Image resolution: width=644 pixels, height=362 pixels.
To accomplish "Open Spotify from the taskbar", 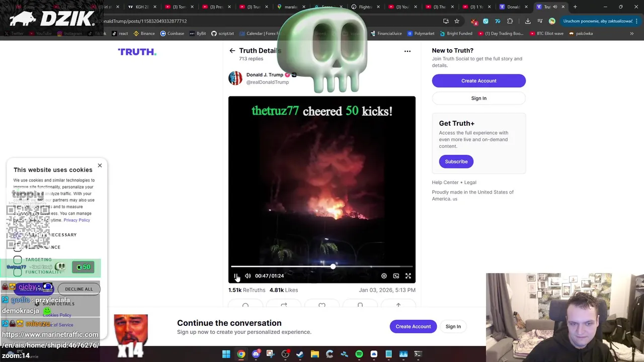I will click(x=359, y=354).
